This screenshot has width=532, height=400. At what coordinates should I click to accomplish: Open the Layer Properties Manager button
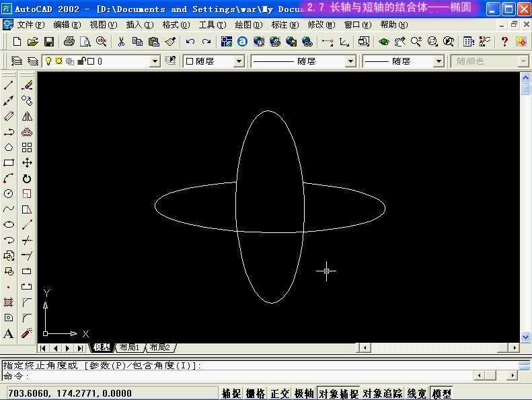33,61
